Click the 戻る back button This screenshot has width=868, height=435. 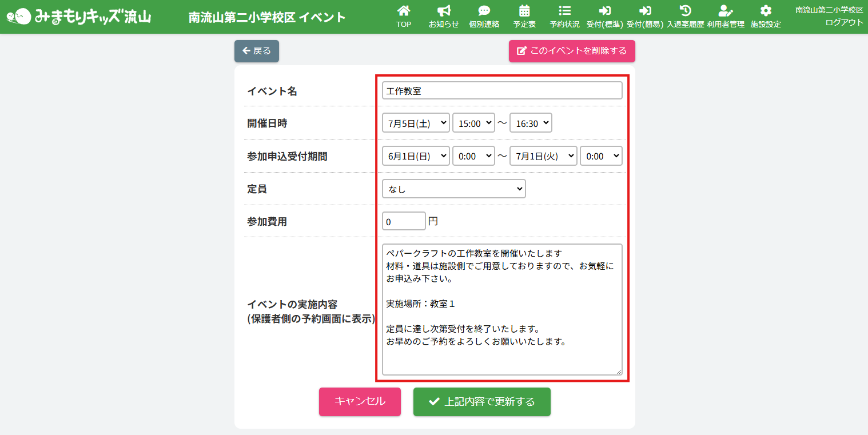pyautogui.click(x=257, y=51)
